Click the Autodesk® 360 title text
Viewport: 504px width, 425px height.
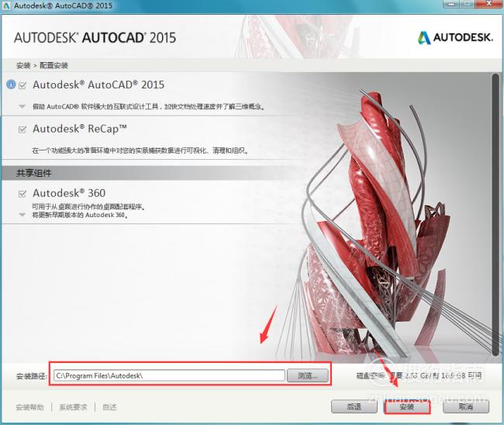click(x=69, y=193)
